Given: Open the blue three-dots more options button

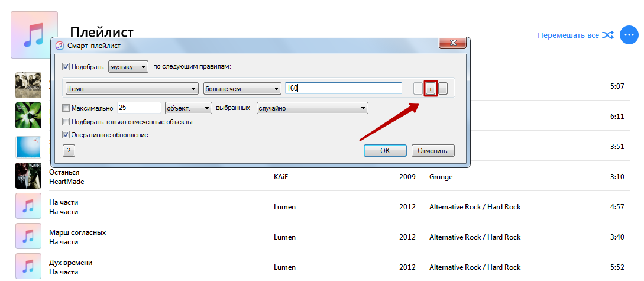Looking at the screenshot, I should (x=629, y=35).
